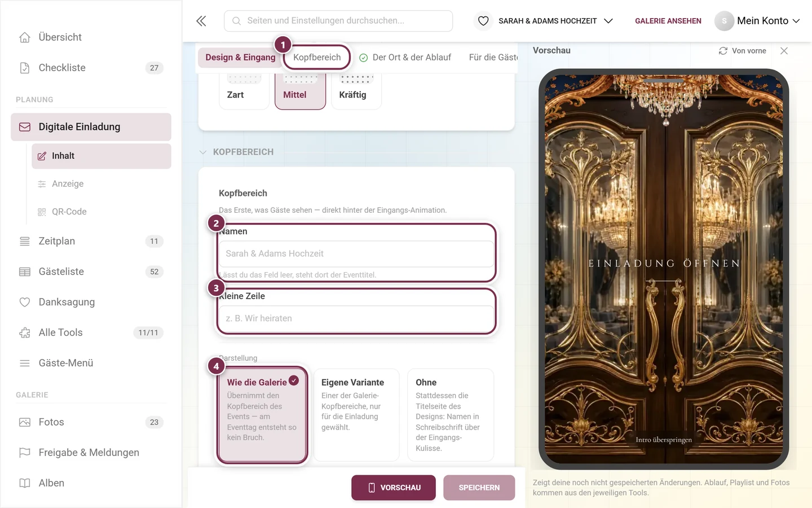The height and width of the screenshot is (508, 812).
Task: Click the QR-Code icon in sidebar
Action: tap(42, 212)
